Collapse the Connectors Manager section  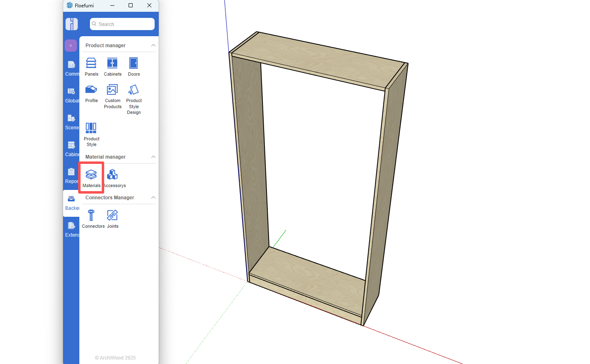point(153,198)
